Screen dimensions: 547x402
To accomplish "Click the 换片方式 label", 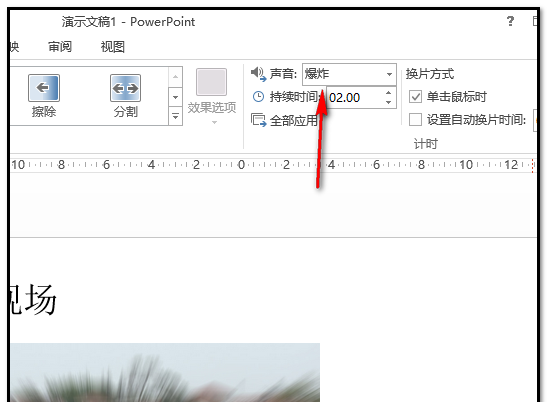I will [x=430, y=74].
